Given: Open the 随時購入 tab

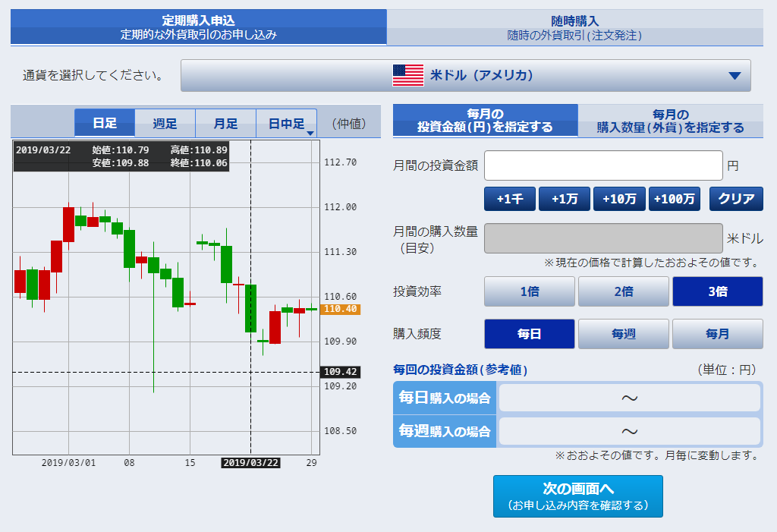Looking at the screenshot, I should coord(574,27).
